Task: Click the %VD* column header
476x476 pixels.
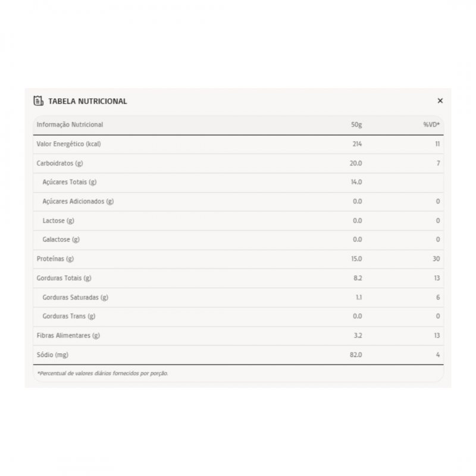Action: click(x=431, y=125)
